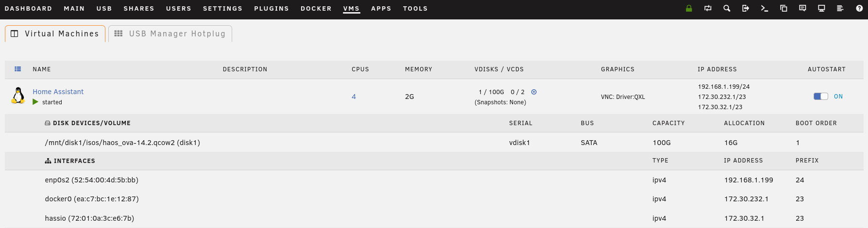This screenshot has height=228, width=868.
Task: Toggle the list view icon left of NAME
Action: pos(18,69)
